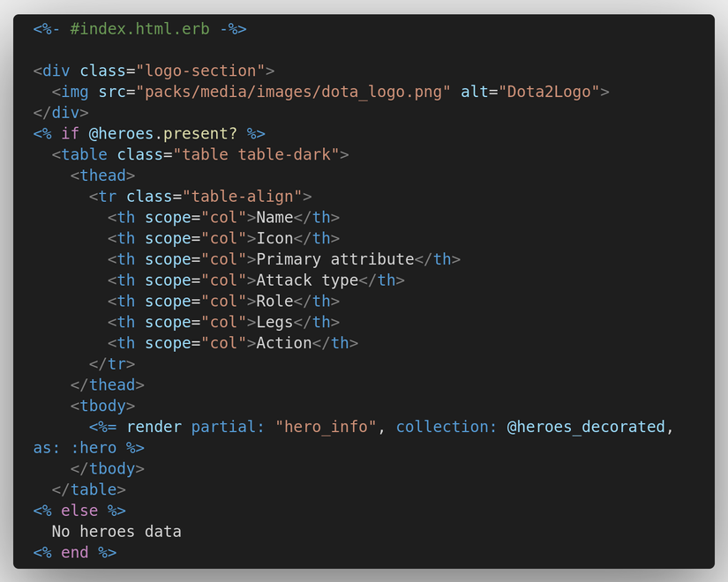Click the "No heroes data" text line

[116, 532]
